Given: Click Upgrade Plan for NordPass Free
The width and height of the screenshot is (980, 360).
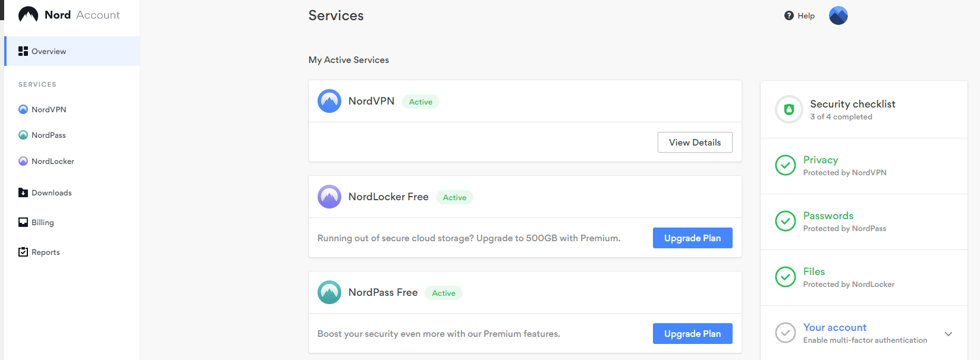Looking at the screenshot, I should 692,334.
